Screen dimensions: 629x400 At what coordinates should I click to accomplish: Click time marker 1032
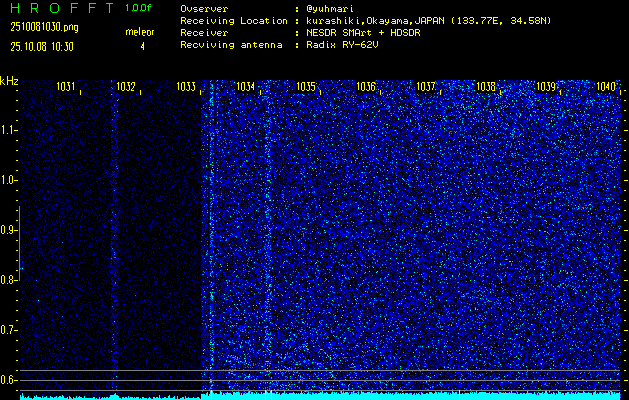(x=126, y=86)
